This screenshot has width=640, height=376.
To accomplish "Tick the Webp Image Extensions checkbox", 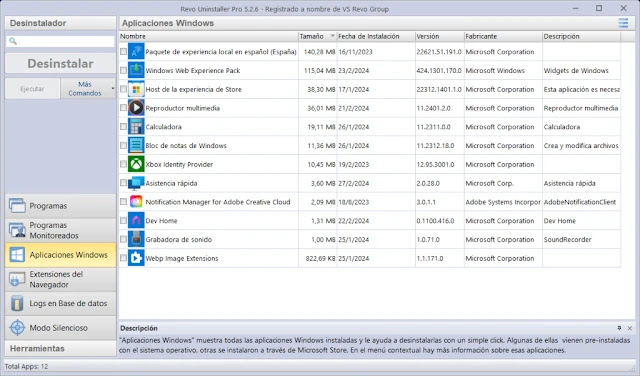I will (x=123, y=258).
